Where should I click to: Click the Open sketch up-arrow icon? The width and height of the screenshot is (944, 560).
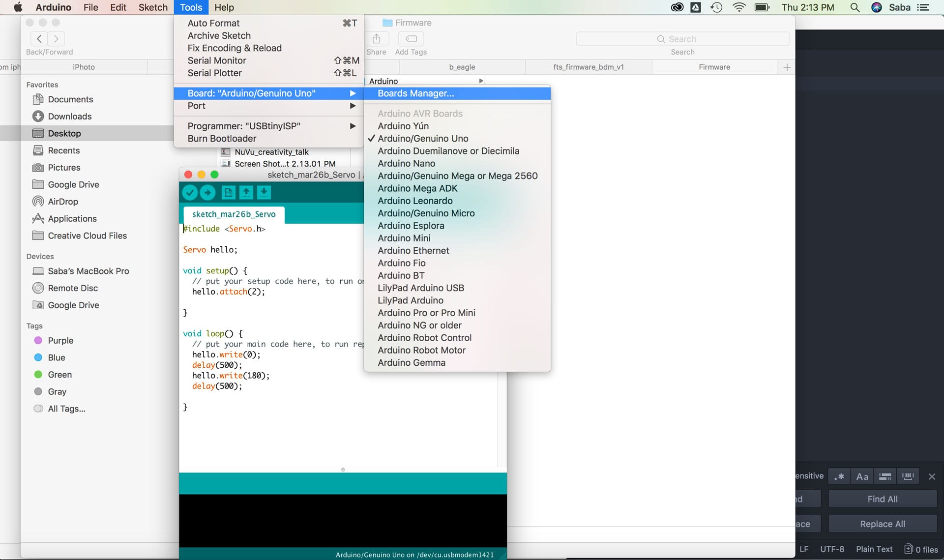(x=246, y=192)
